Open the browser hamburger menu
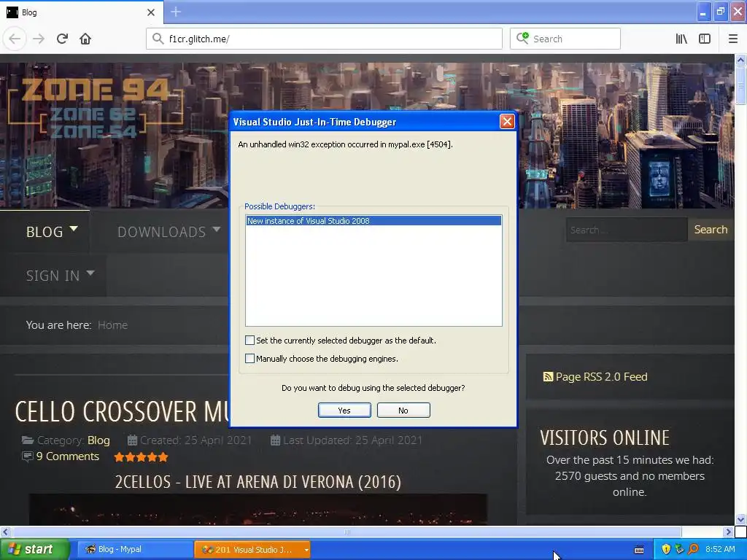Viewport: 747px width, 560px height. pyautogui.click(x=733, y=39)
